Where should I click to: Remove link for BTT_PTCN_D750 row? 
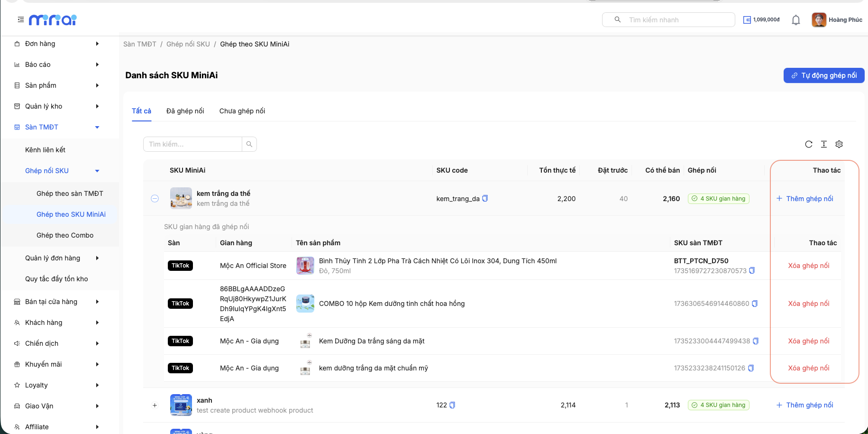tap(809, 266)
